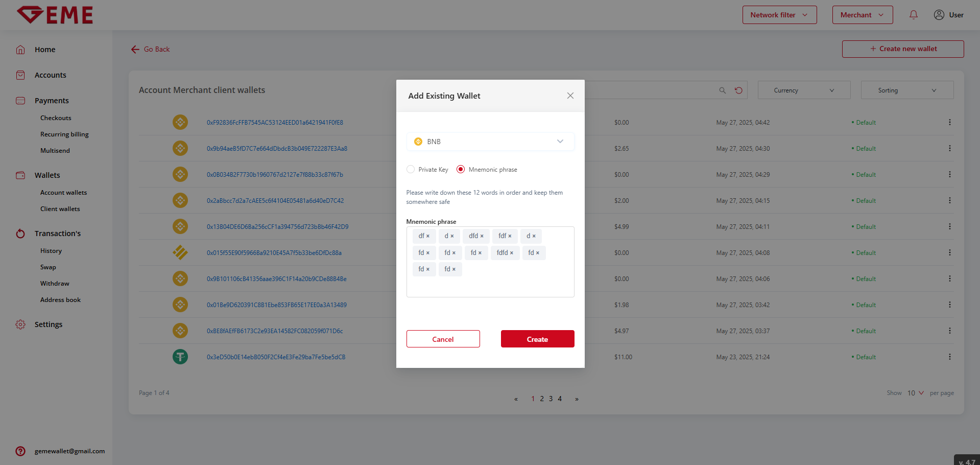This screenshot has width=980, height=465.
Task: Close the Add Existing Wallet dialog
Action: point(570,96)
